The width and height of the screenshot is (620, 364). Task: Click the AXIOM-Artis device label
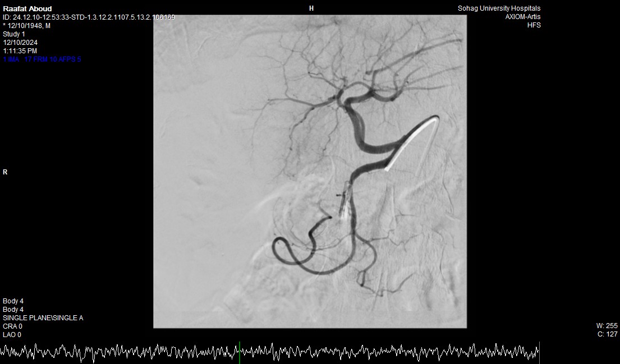click(x=523, y=17)
